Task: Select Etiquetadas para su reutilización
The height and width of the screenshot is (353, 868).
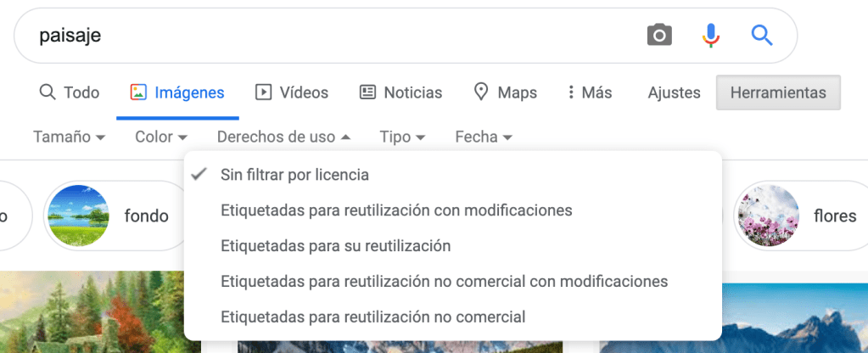Action: click(x=335, y=246)
